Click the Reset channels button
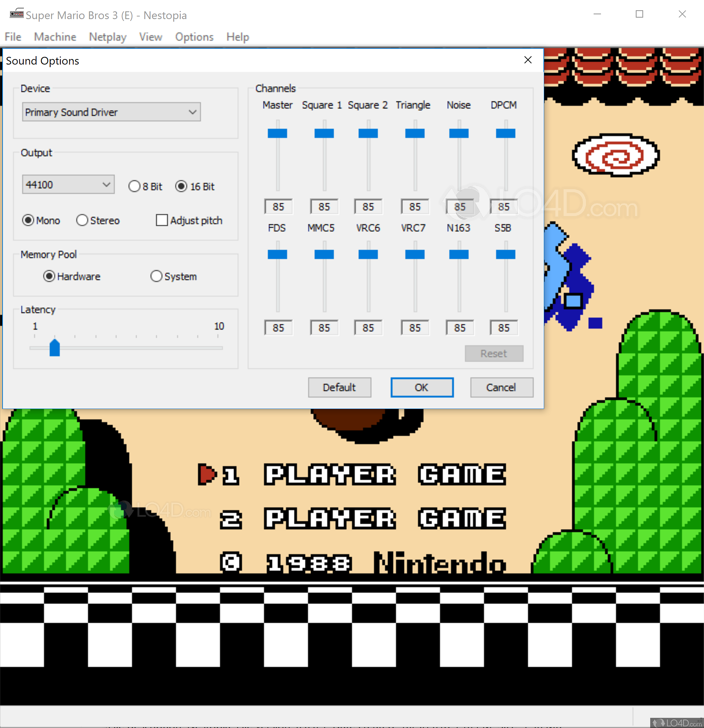The width and height of the screenshot is (704, 728). click(x=494, y=353)
